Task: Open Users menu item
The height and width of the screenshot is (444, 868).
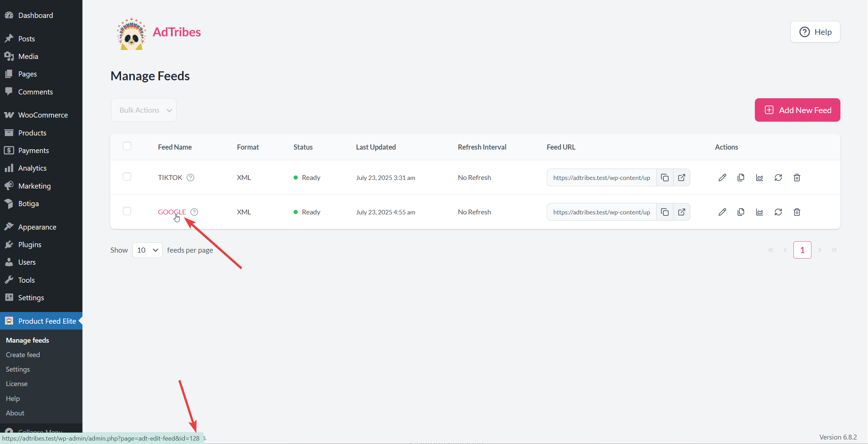Action: pos(41,262)
